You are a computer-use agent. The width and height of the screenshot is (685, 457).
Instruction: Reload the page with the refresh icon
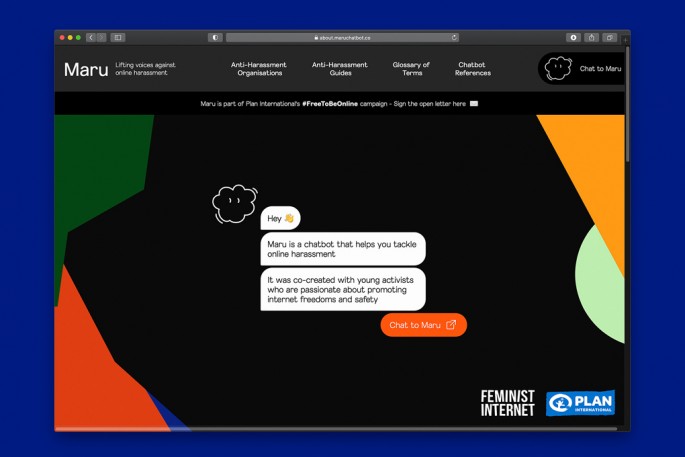click(x=454, y=37)
